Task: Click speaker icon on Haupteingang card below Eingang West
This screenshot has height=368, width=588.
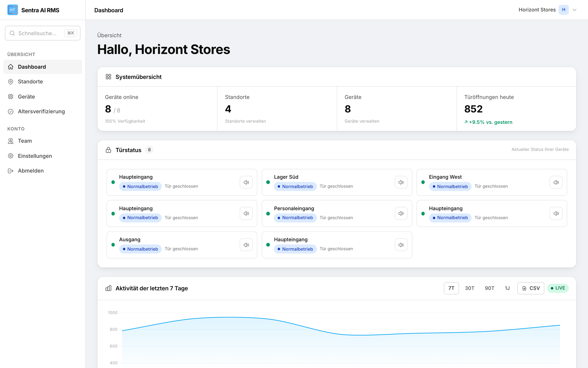Action: (x=556, y=213)
